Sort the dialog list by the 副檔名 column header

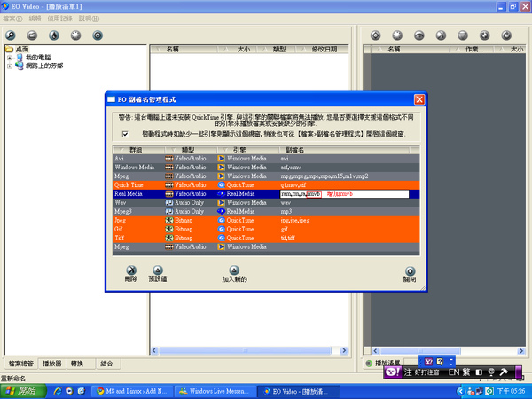pyautogui.click(x=344, y=150)
